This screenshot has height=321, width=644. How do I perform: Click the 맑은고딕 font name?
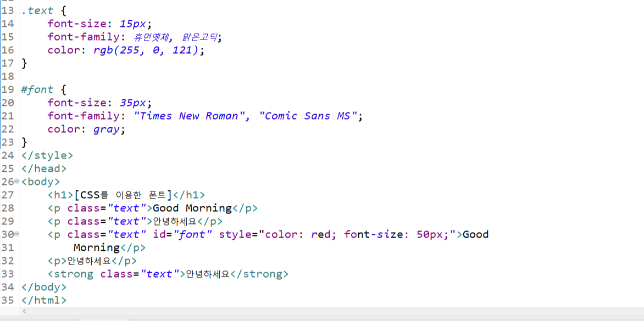199,37
